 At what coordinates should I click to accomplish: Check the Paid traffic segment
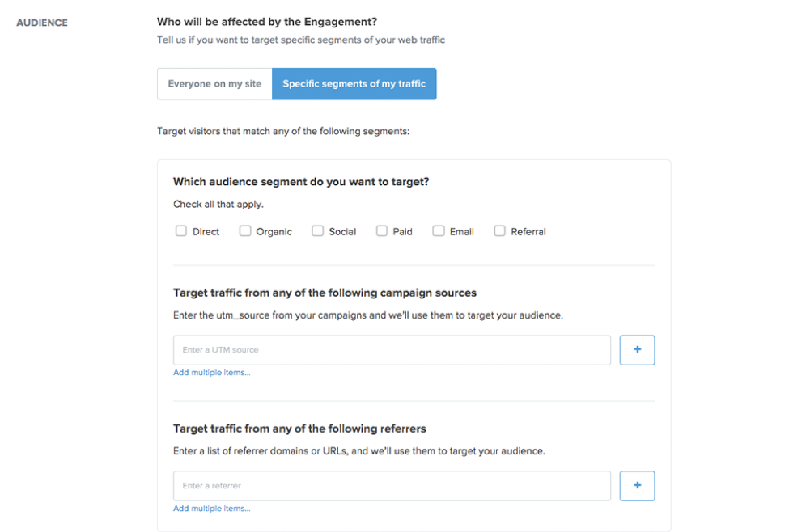click(380, 230)
